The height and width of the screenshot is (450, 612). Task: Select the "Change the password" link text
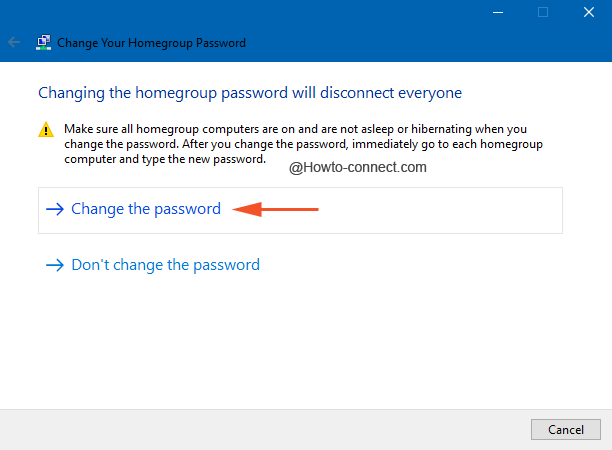tap(146, 209)
